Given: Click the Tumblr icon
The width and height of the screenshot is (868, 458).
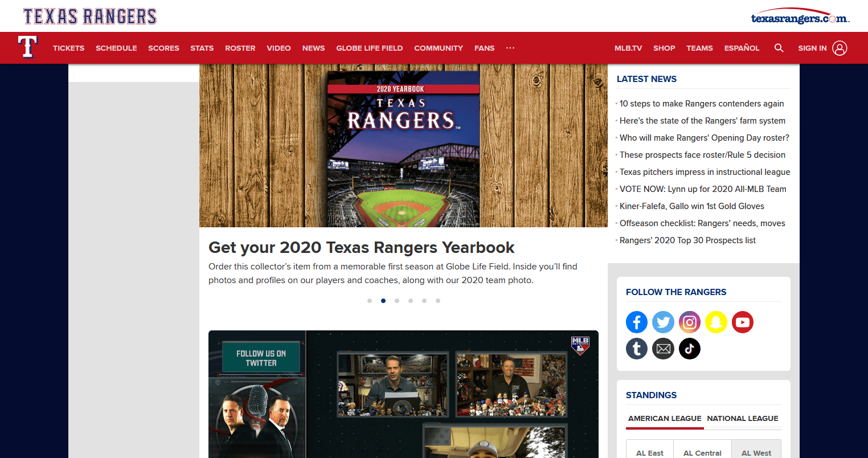Looking at the screenshot, I should pos(636,348).
